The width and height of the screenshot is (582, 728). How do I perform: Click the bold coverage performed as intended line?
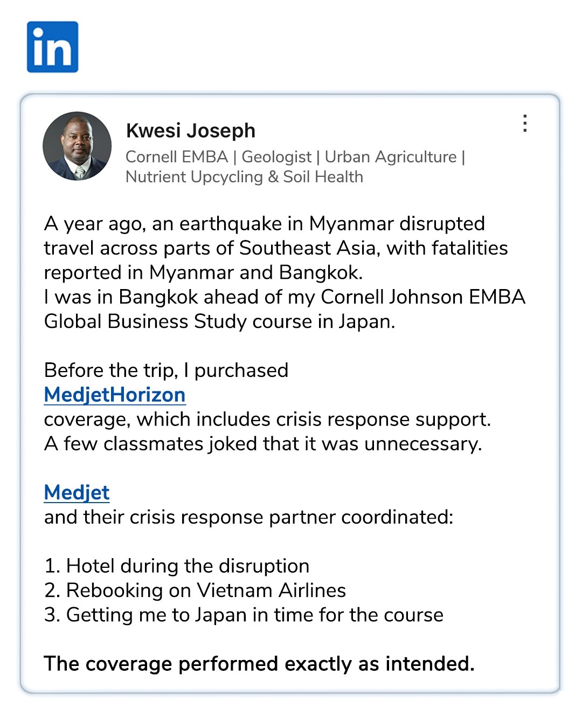(x=259, y=664)
